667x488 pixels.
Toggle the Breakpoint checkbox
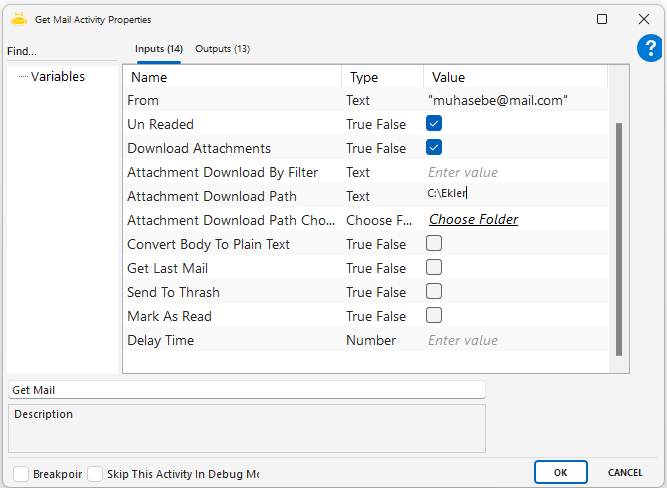21,473
